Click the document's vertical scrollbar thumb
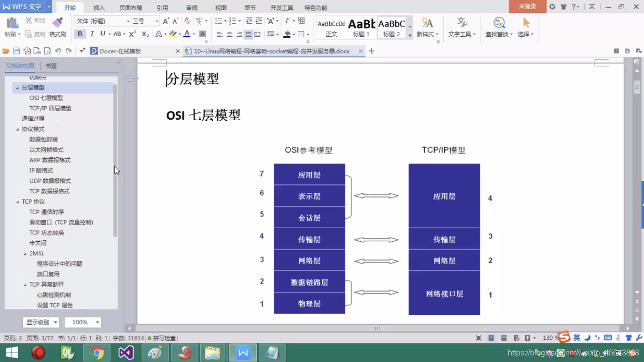 637,87
